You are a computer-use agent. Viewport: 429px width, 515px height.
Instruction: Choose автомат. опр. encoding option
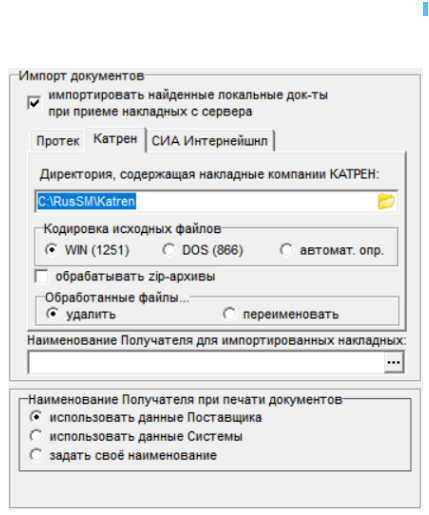286,250
